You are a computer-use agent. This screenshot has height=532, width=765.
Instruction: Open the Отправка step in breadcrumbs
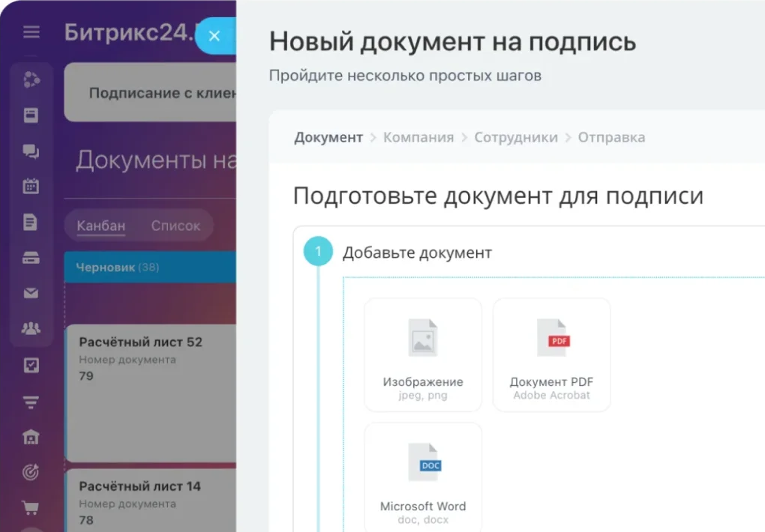pyautogui.click(x=611, y=137)
